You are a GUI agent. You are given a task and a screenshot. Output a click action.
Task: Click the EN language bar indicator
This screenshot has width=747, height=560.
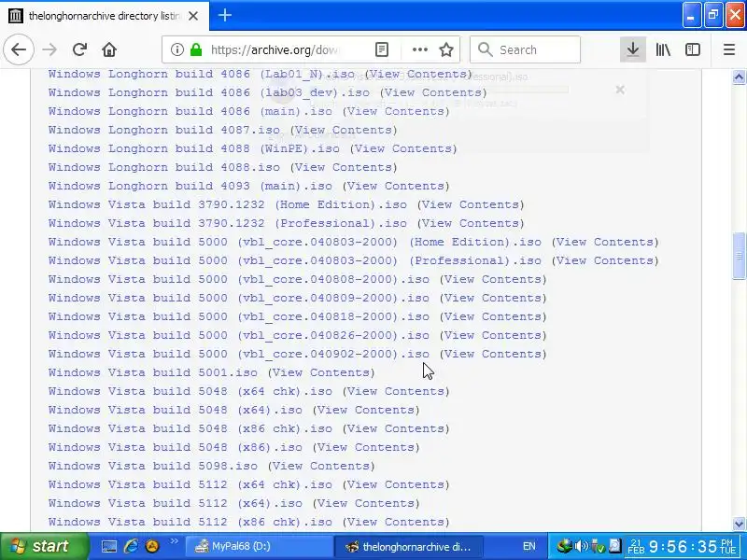click(x=529, y=546)
